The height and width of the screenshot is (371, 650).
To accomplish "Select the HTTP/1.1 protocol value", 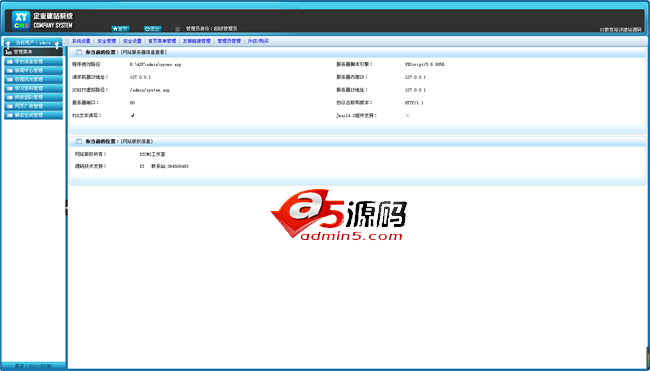I will pyautogui.click(x=414, y=103).
